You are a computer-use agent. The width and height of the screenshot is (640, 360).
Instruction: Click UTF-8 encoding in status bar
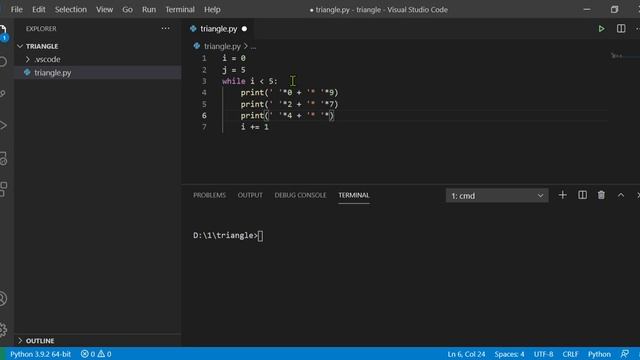click(543, 354)
